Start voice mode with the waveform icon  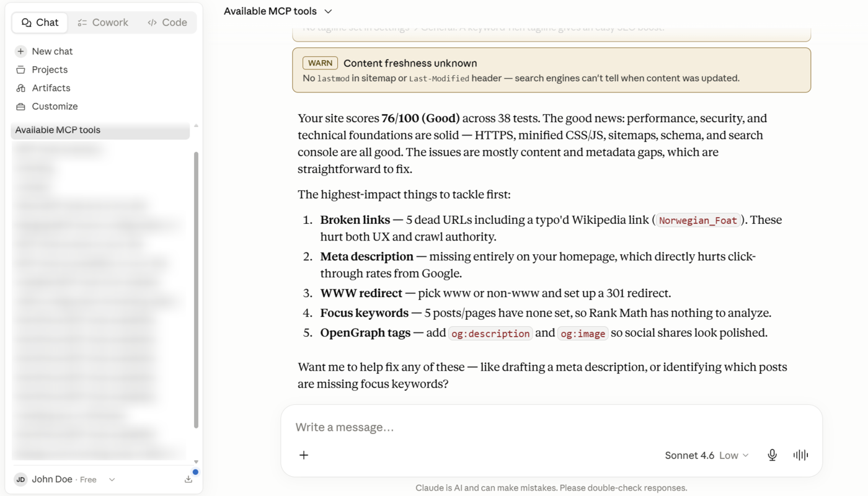pyautogui.click(x=800, y=455)
